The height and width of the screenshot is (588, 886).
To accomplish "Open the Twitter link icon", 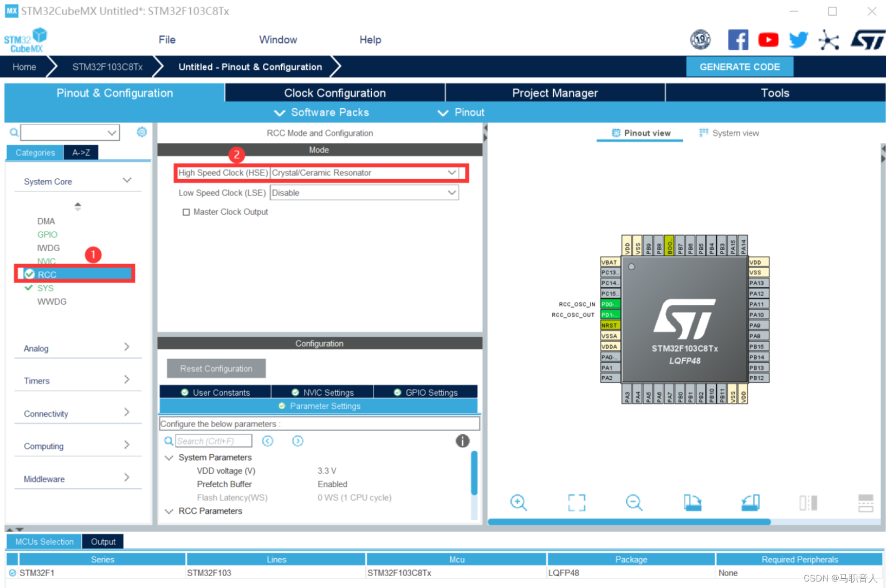I will tap(798, 40).
